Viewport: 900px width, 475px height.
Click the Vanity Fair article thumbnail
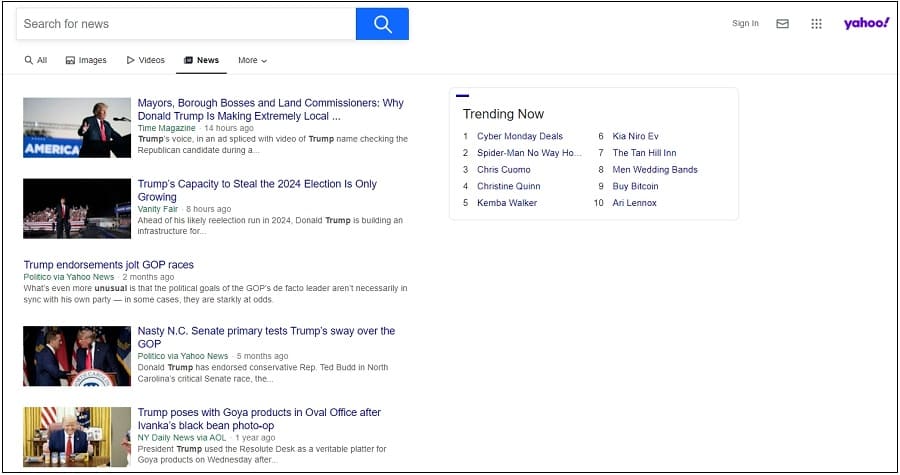pos(77,208)
